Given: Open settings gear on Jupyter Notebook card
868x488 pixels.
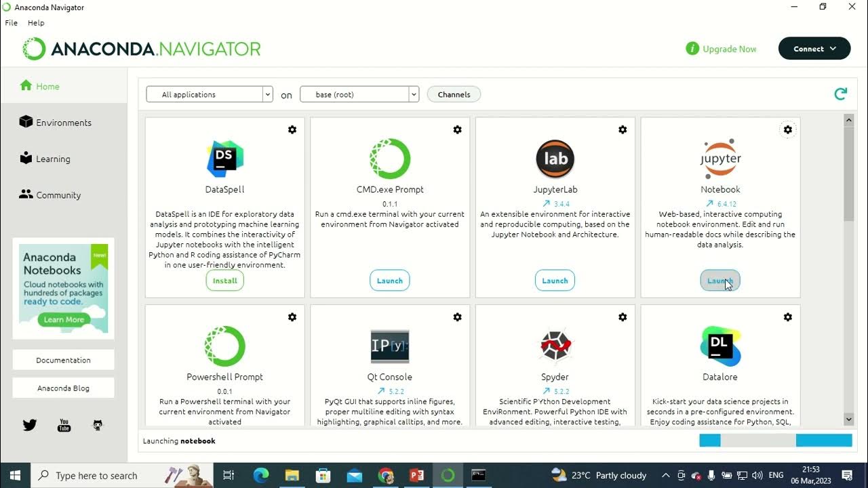Looking at the screenshot, I should click(x=788, y=129).
